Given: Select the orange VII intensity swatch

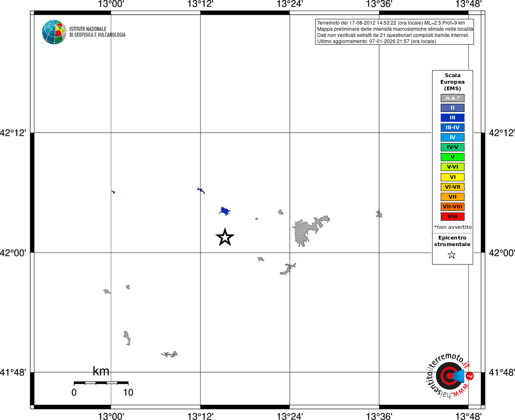Looking at the screenshot, I should tap(453, 197).
